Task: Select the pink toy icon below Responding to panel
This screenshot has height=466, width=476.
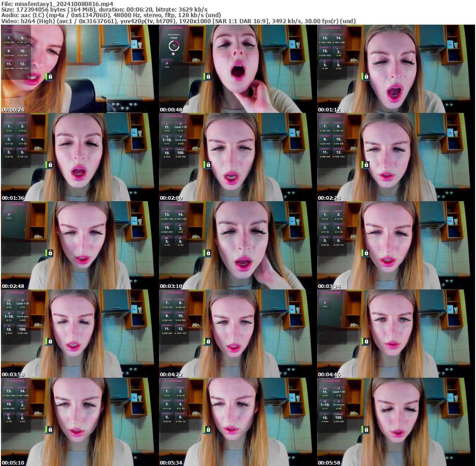Action: tap(167, 63)
